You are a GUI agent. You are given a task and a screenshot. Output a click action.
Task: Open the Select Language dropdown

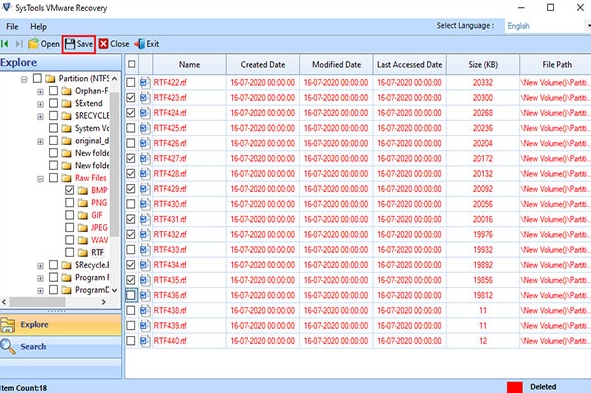click(x=548, y=26)
